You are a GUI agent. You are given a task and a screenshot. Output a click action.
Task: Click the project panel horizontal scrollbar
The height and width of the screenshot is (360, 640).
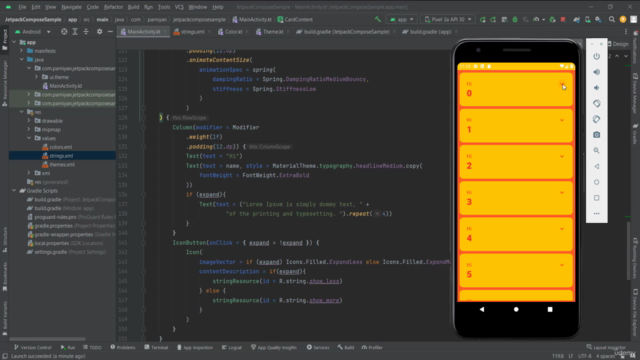tap(47, 339)
